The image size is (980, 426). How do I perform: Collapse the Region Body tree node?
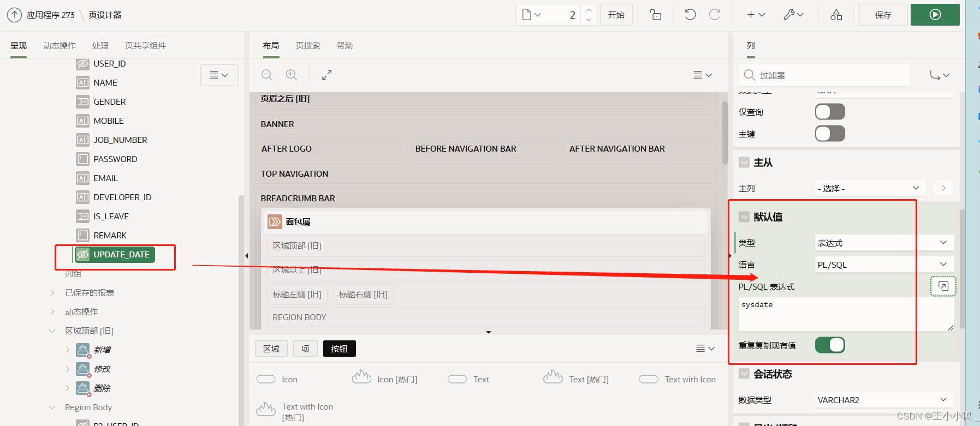[x=52, y=407]
